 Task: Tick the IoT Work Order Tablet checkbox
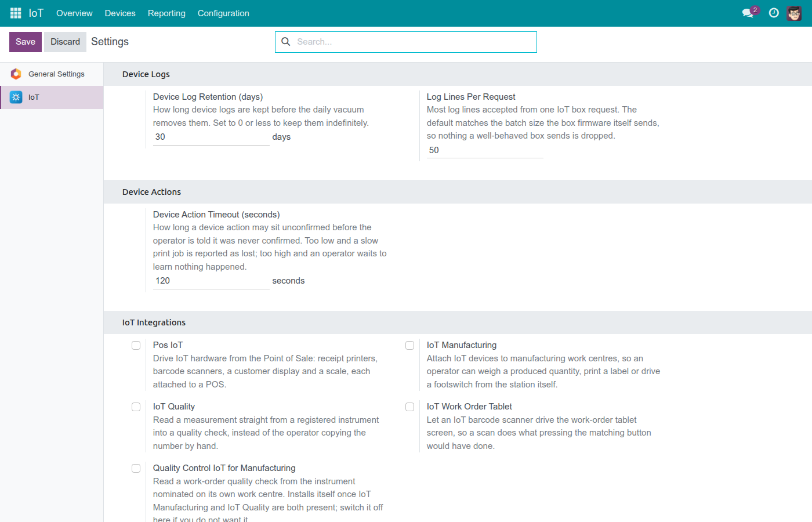409,407
